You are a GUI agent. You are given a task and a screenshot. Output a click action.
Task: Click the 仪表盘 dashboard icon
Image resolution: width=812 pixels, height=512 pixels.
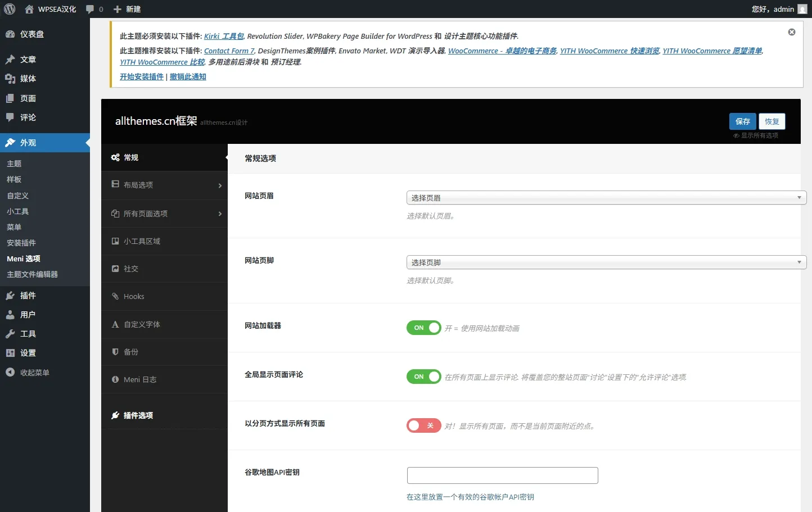coord(10,34)
